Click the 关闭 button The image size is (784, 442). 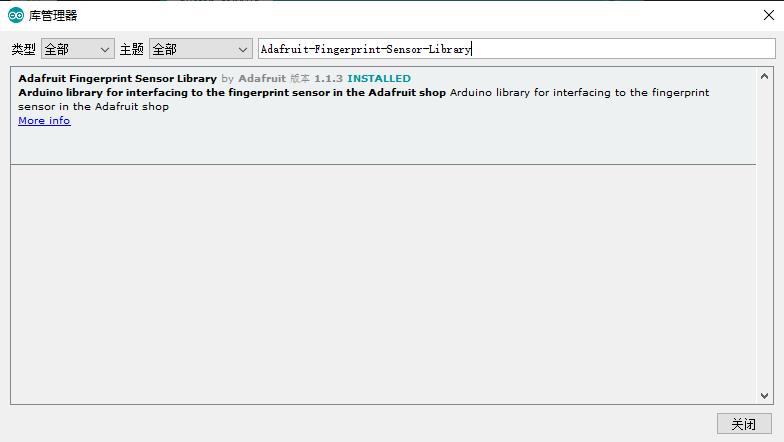[x=744, y=424]
